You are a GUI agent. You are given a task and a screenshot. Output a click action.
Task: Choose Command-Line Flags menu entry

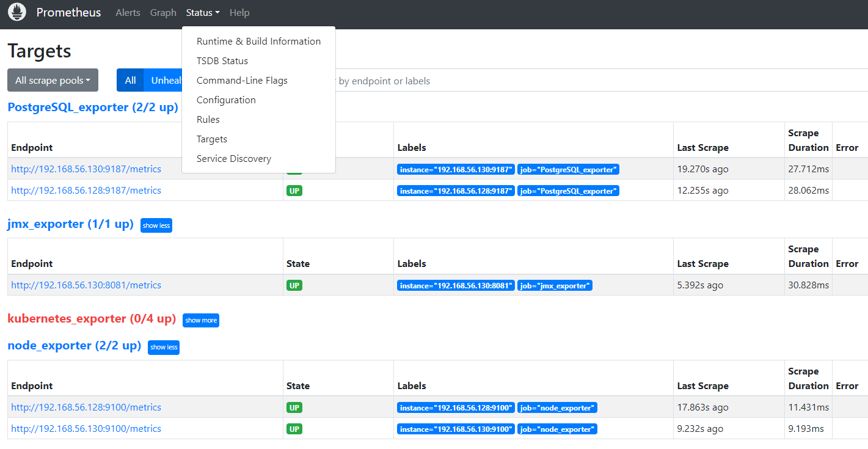point(258,81)
